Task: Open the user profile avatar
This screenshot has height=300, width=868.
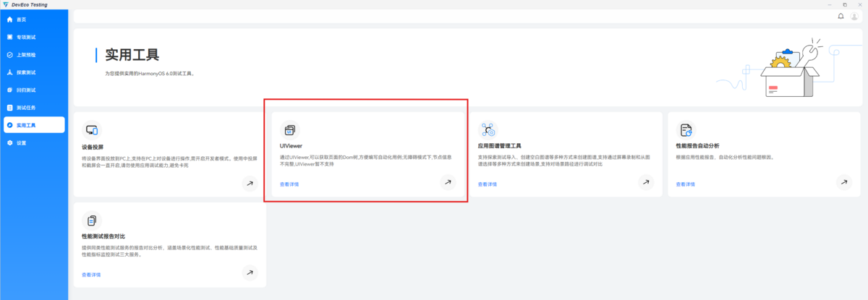Action: coord(854,16)
